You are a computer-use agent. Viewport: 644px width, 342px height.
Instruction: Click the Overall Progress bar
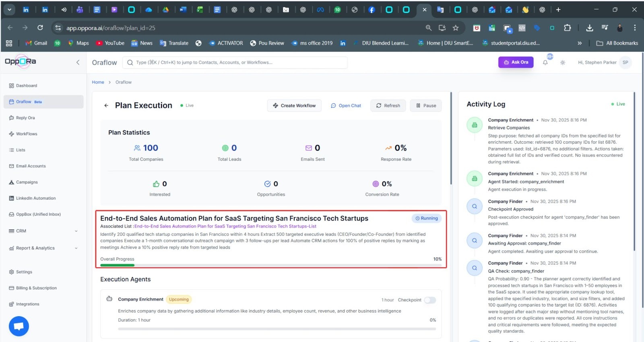pos(271,265)
